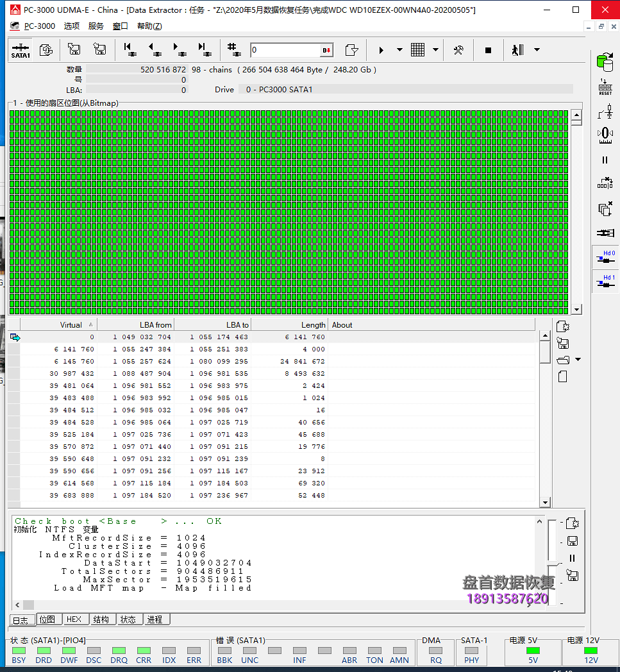Click the bitmap scrollbar up arrow
Screen dimensions: 620x672
click(577, 115)
